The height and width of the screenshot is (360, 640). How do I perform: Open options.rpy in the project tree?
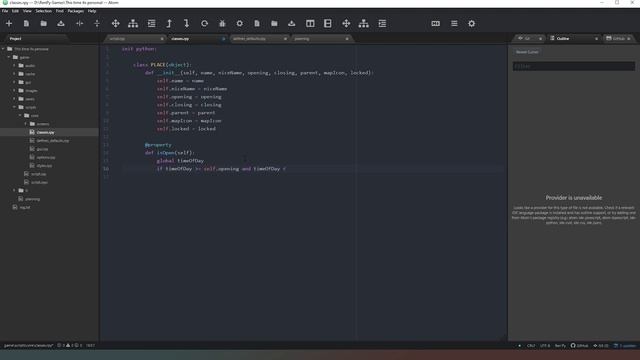(x=46, y=157)
